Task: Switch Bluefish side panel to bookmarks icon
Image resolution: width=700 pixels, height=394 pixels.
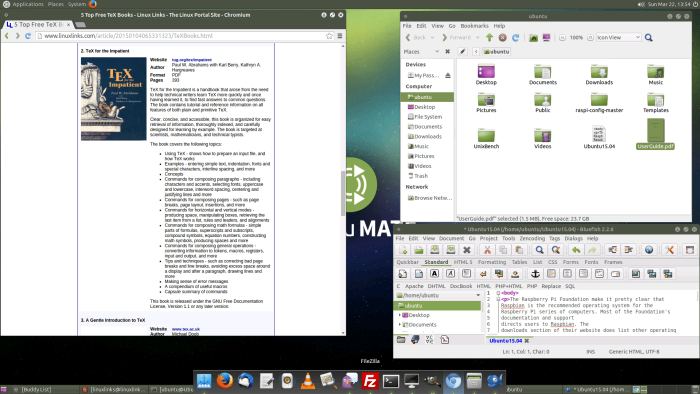Action: pos(415,340)
